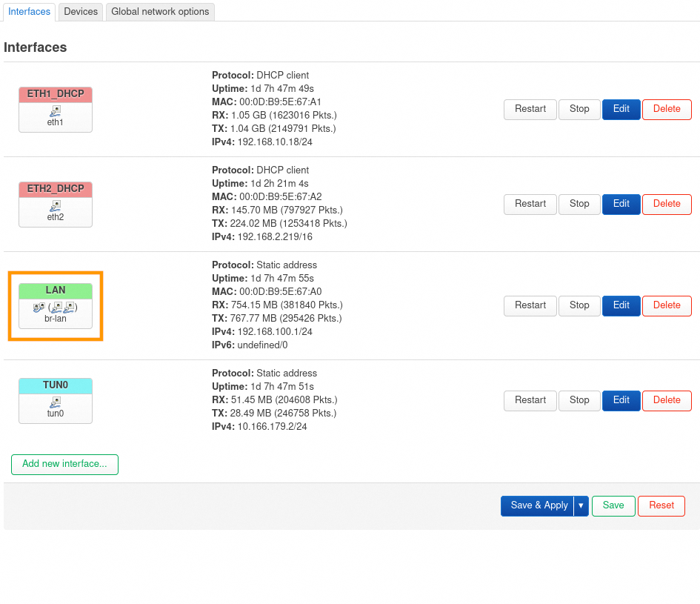Select the Interfaces tab
700x604 pixels.
coord(30,12)
